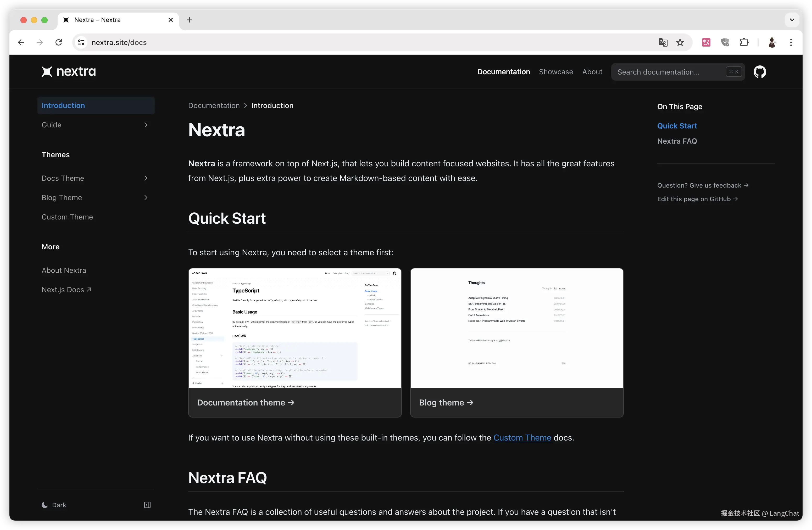Jump to Nextra FAQ in page outline
The height and width of the screenshot is (530, 812).
pos(677,141)
